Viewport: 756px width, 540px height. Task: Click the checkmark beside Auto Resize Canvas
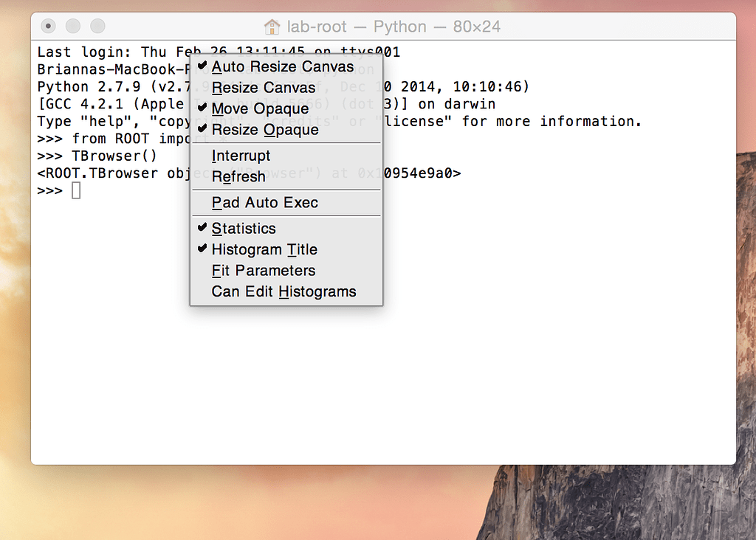[202, 66]
